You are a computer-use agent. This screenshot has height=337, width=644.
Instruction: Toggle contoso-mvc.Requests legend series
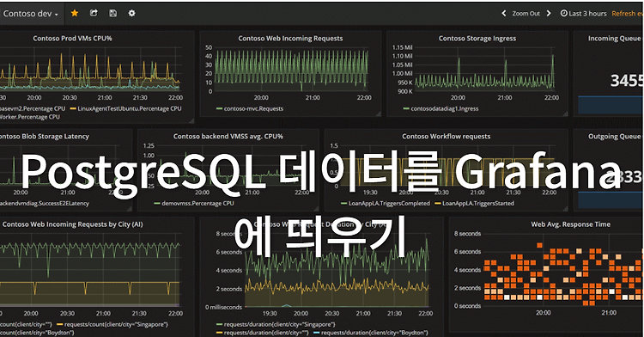[250, 109]
